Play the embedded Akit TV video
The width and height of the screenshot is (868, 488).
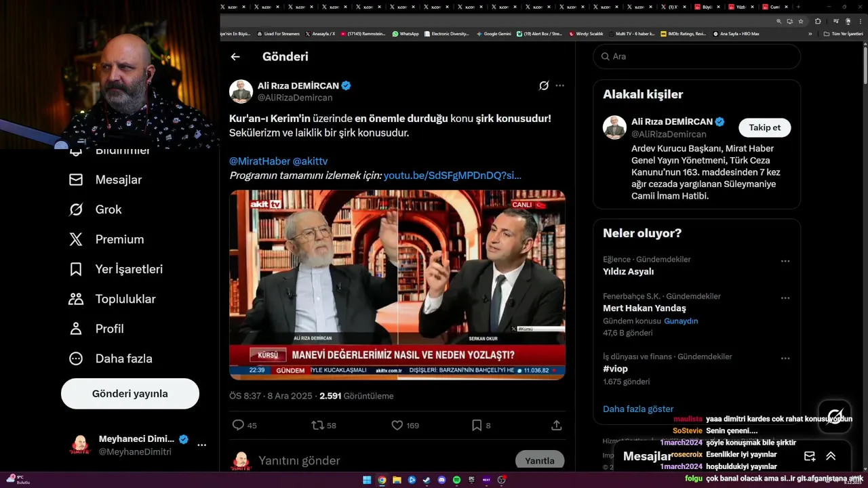397,285
